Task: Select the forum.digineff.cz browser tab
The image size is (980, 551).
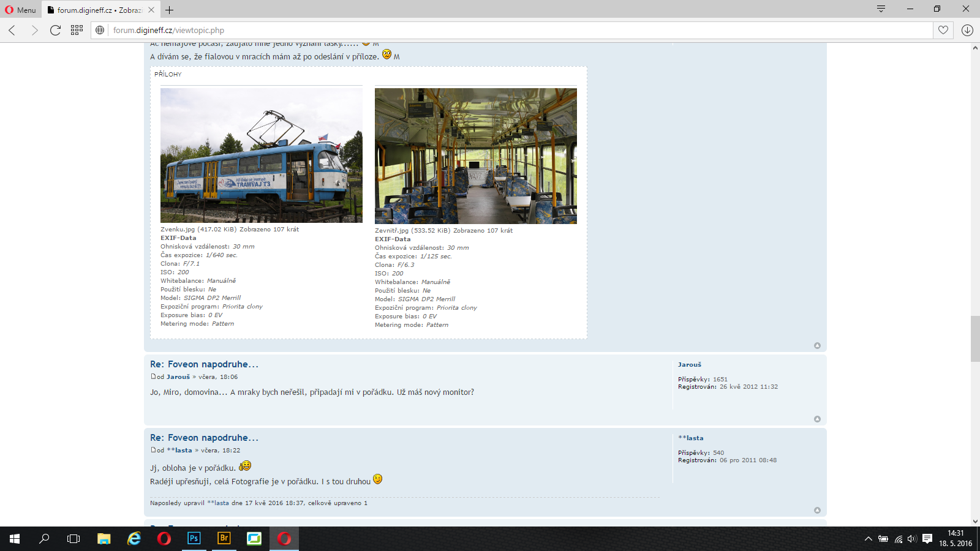Action: [x=98, y=10]
